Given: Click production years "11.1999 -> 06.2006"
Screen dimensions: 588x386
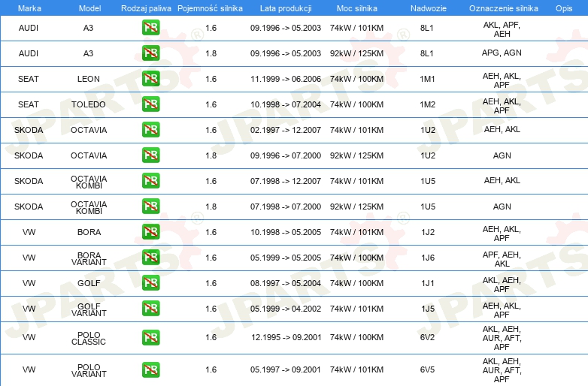Looking at the screenshot, I should [x=286, y=79].
